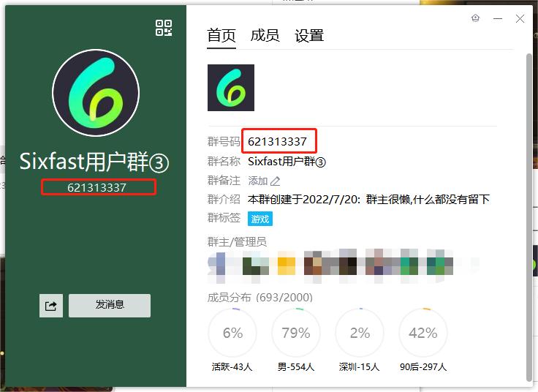538x392 pixels.
Task: Switch to the 首页 tab
Action: coord(221,35)
